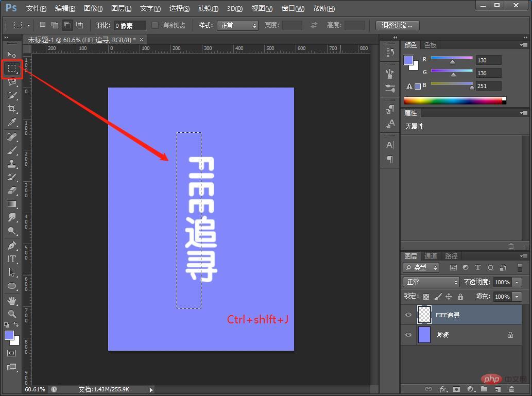Swap foreground and background colors in toolbox
This screenshot has width=532, height=396.
click(16, 324)
